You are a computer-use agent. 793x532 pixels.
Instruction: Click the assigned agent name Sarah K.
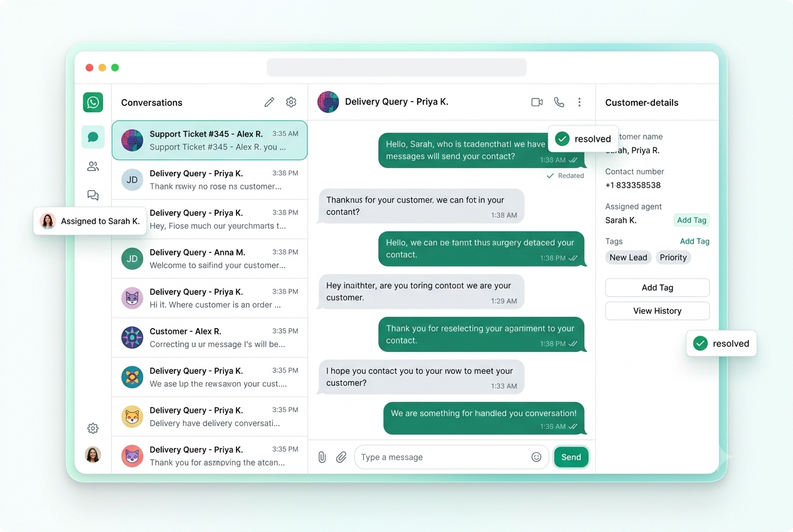tap(621, 220)
